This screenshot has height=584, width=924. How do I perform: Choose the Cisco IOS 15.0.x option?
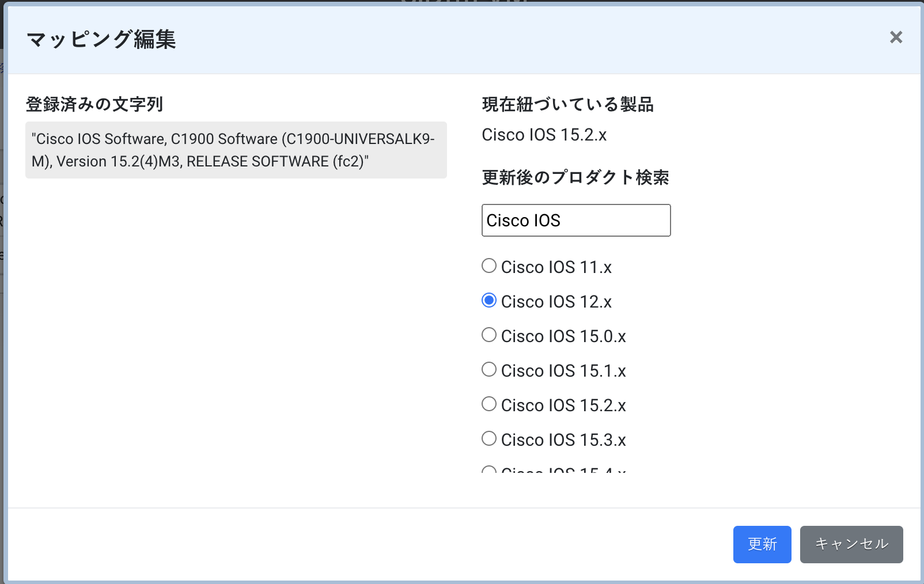tap(489, 335)
